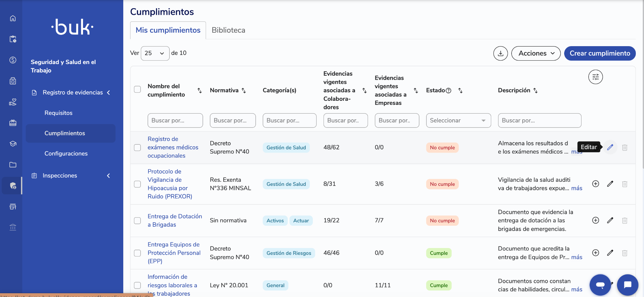Switch to the Mis cumplimientos tab
Viewport: 644px width, 297px height.
tap(168, 30)
